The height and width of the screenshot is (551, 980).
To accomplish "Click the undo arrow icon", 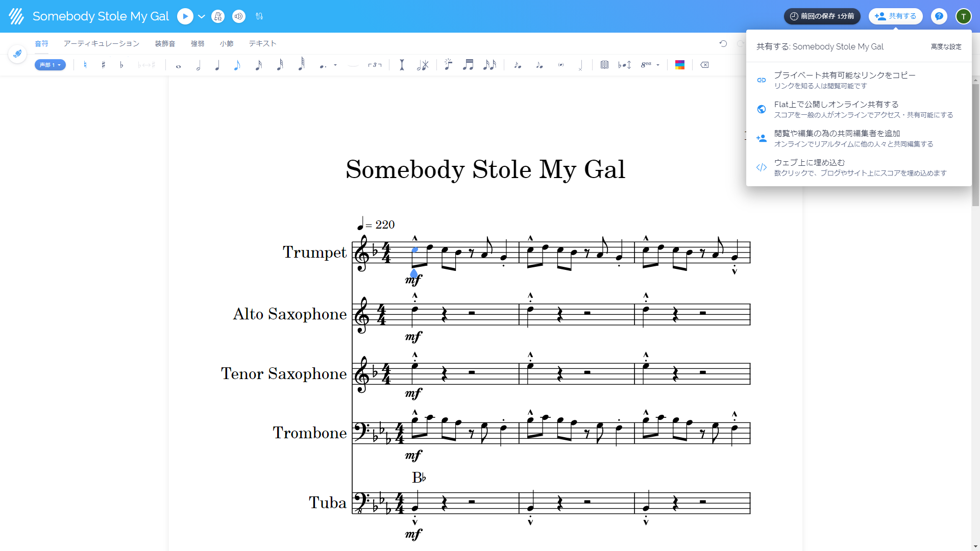I will [x=723, y=44].
